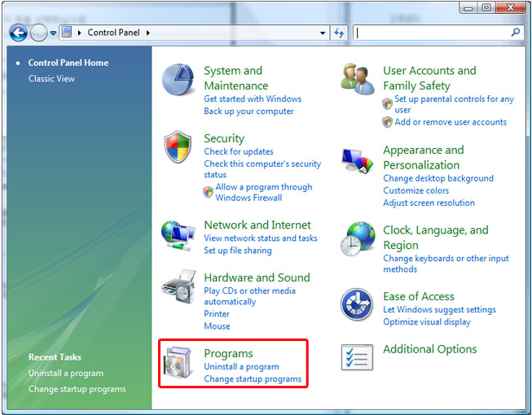This screenshot has height=415, width=532.
Task: Open Clock, Language, and Region heading
Action: pyautogui.click(x=436, y=238)
